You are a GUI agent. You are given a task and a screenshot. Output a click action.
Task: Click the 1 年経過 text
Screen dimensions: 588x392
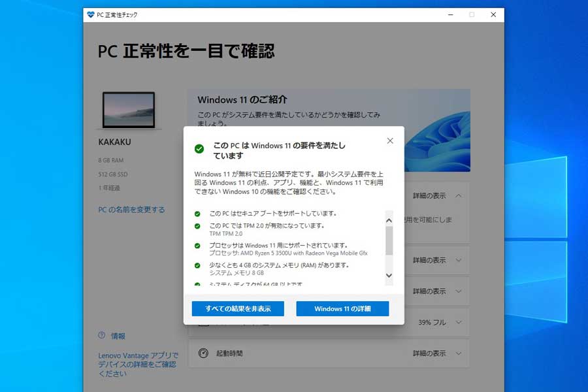point(109,188)
